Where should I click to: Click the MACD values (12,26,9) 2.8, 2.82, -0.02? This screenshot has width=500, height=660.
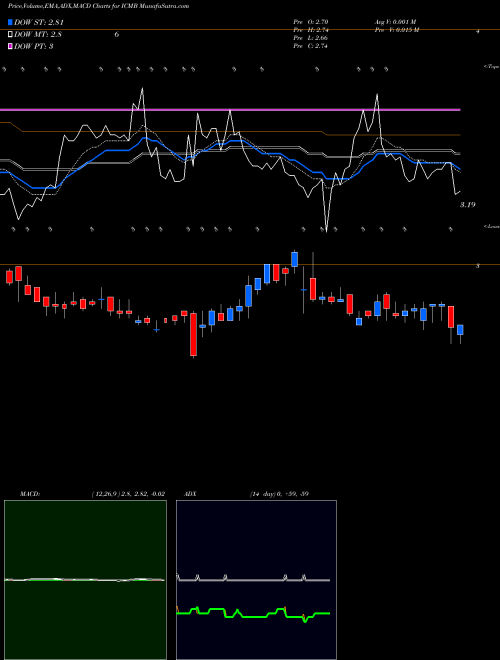(x=128, y=494)
